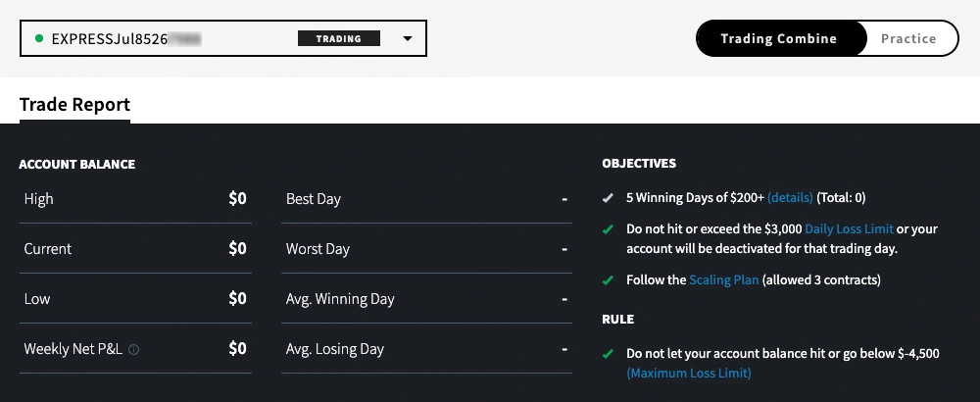This screenshot has width=980, height=402.
Task: Open the winning days (details) link
Action: click(790, 197)
